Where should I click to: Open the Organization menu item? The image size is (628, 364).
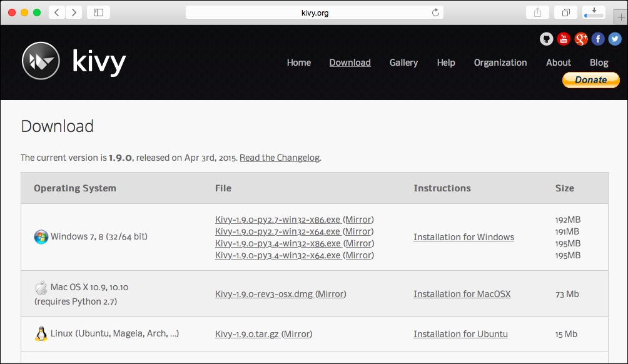click(500, 63)
